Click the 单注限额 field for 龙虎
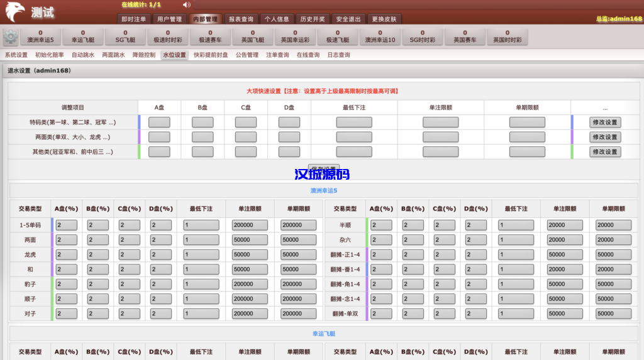The width and height of the screenshot is (644, 360). click(x=250, y=254)
